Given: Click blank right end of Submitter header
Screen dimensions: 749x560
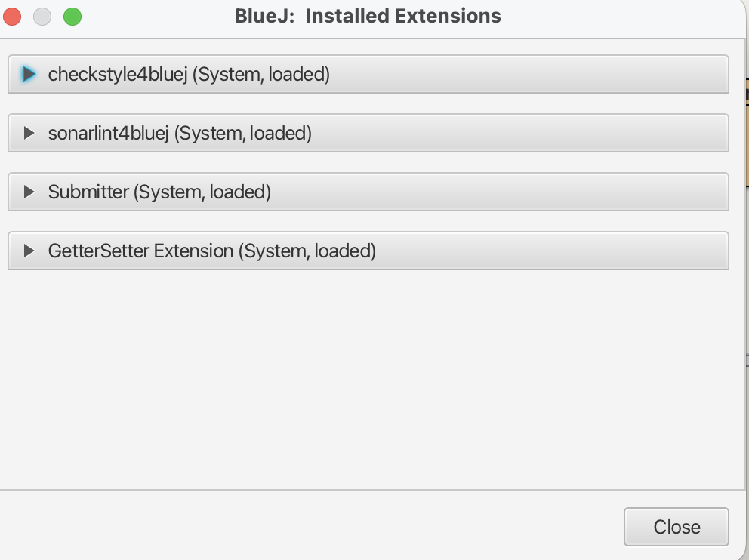Looking at the screenshot, I should 604,192.
